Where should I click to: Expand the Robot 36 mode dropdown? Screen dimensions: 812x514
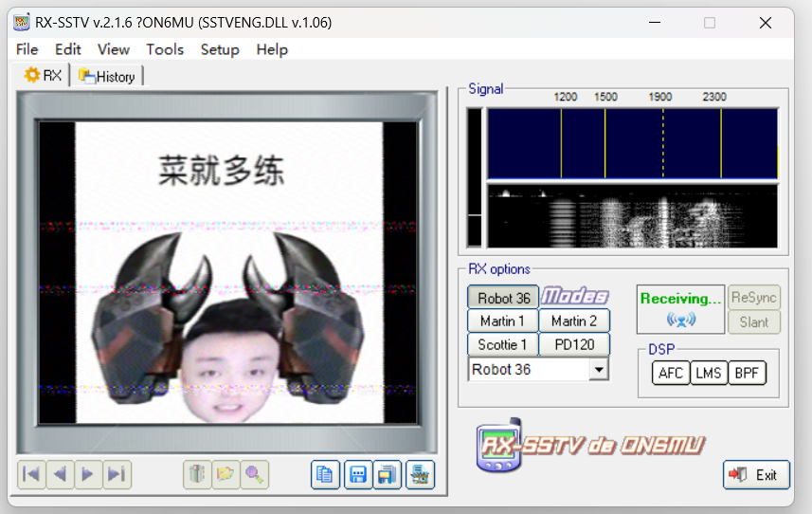(598, 370)
